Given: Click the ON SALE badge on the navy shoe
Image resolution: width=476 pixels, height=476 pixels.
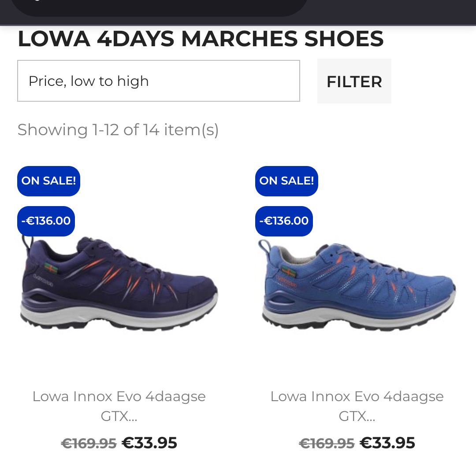Looking at the screenshot, I should coord(48,181).
